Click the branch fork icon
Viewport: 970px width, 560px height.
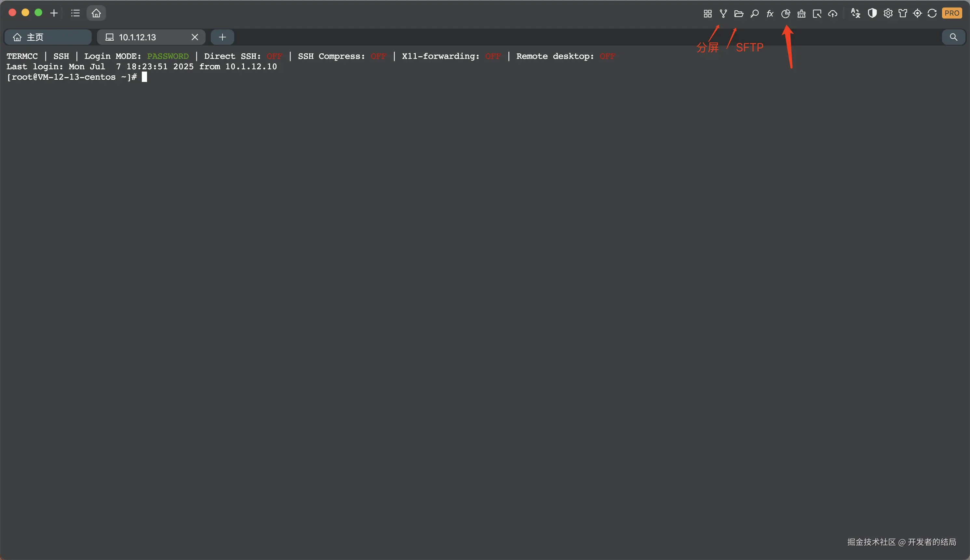tap(723, 14)
